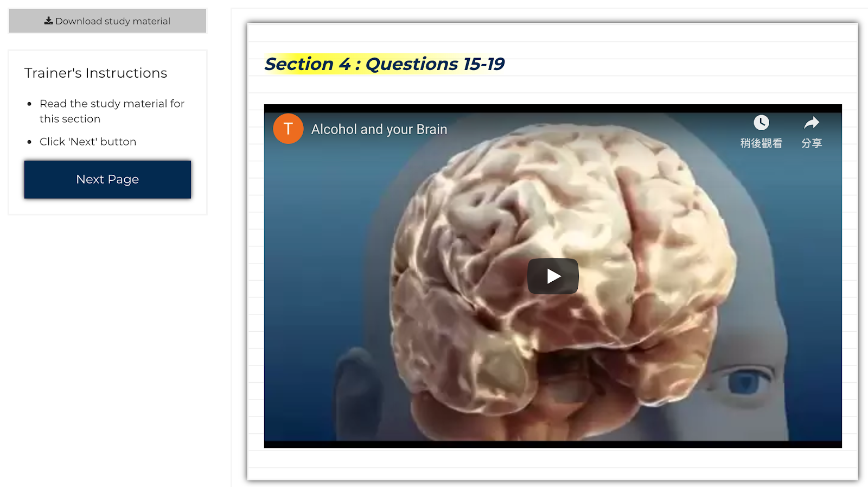Click the Click 'Next' button instruction text
This screenshot has height=487, width=868.
pos(88,142)
